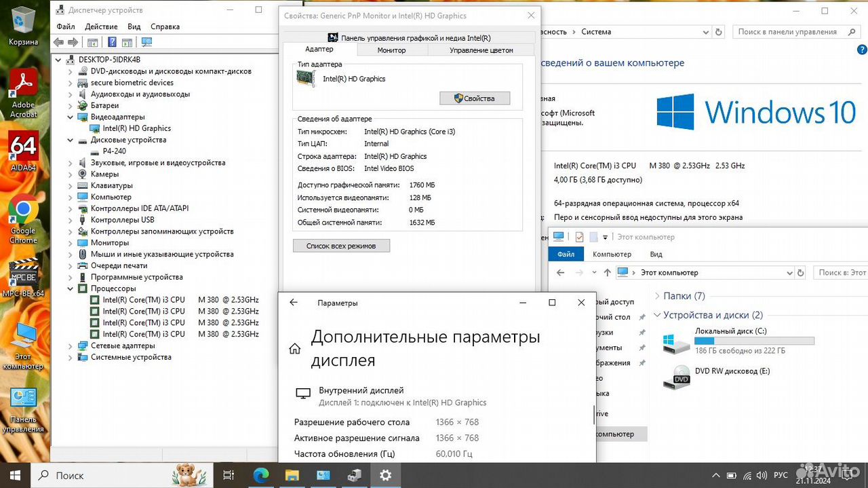The image size is (868, 488).
Task: Open 'Панель управления' desktop icon
Action: (24, 409)
